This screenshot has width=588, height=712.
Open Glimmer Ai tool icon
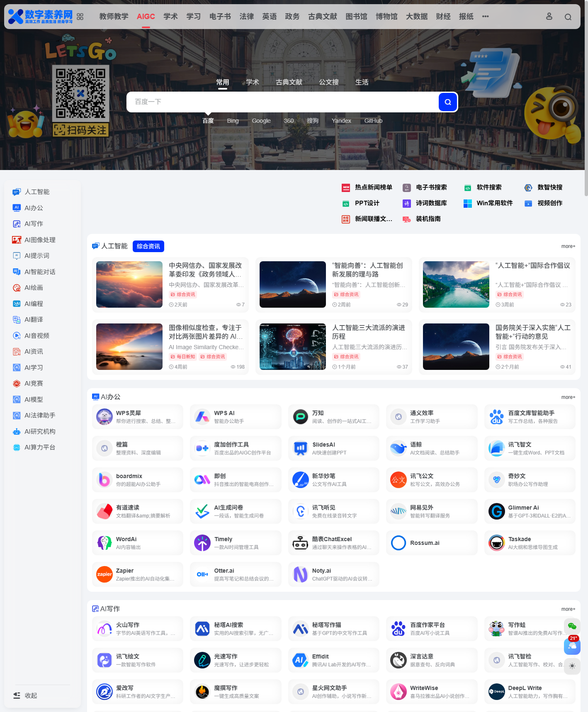point(496,511)
